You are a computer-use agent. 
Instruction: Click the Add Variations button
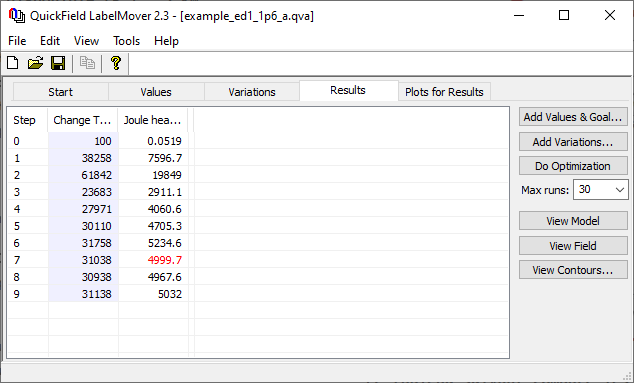click(573, 142)
